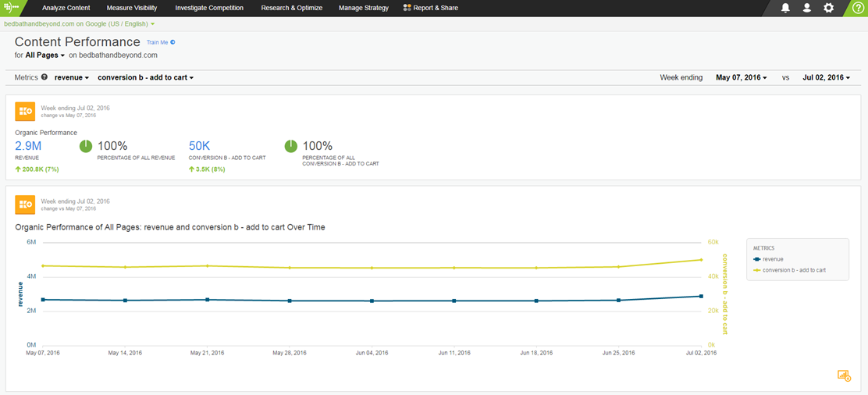Expand the bedbathandbeyond.com site selector dropdown
Screen dimensions: 868x395
(79, 24)
